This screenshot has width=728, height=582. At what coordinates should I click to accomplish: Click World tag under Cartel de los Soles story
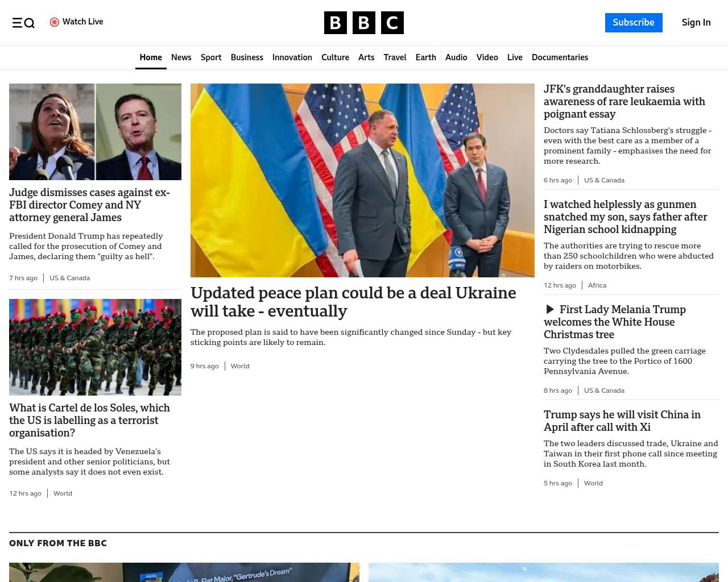click(x=63, y=493)
